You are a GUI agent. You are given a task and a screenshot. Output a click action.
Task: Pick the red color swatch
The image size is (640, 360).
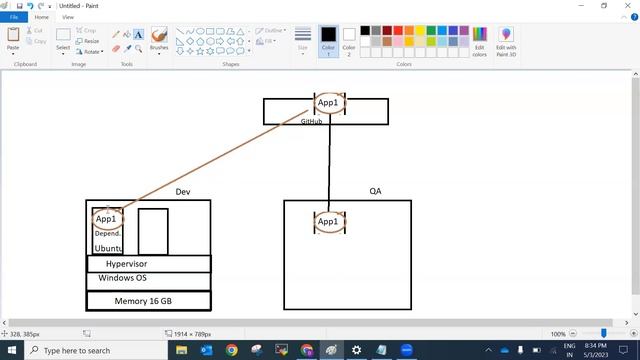pyautogui.click(x=398, y=30)
